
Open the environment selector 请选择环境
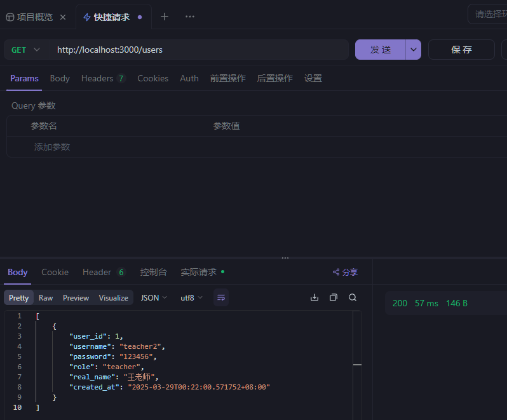click(487, 14)
